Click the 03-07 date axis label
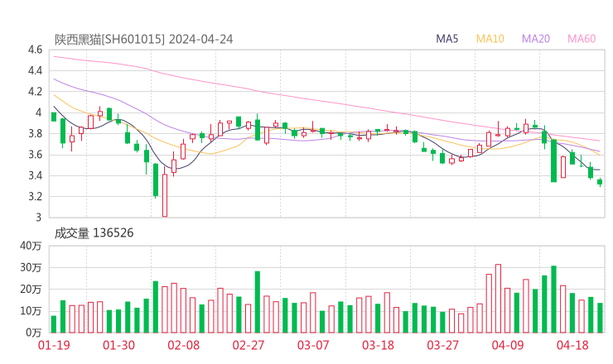Screen dimensions: 613x364 (x=313, y=345)
